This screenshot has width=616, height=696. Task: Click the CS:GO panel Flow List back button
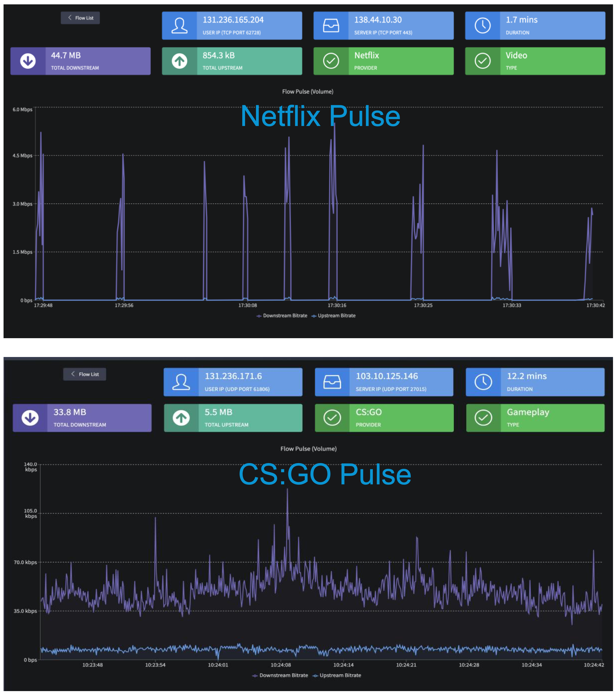tap(85, 374)
